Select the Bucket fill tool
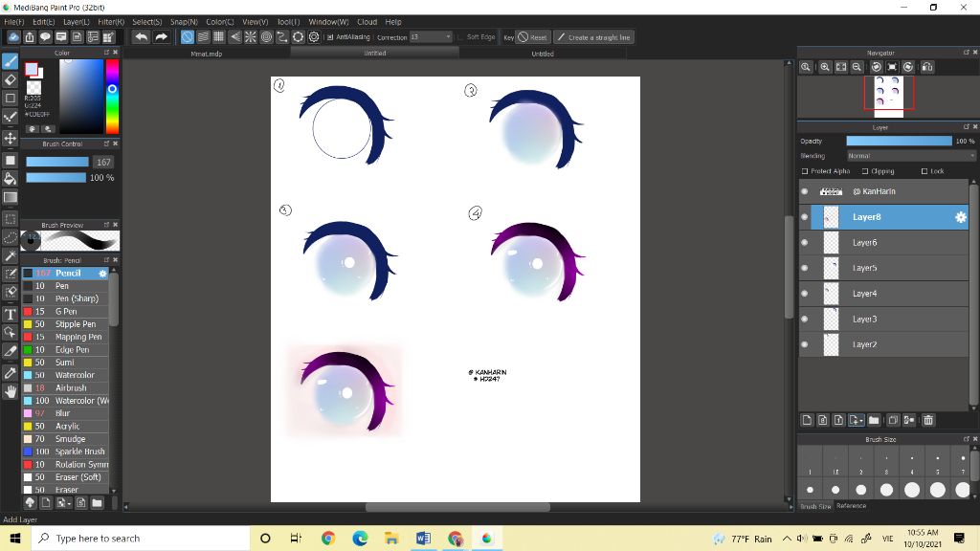 click(11, 178)
